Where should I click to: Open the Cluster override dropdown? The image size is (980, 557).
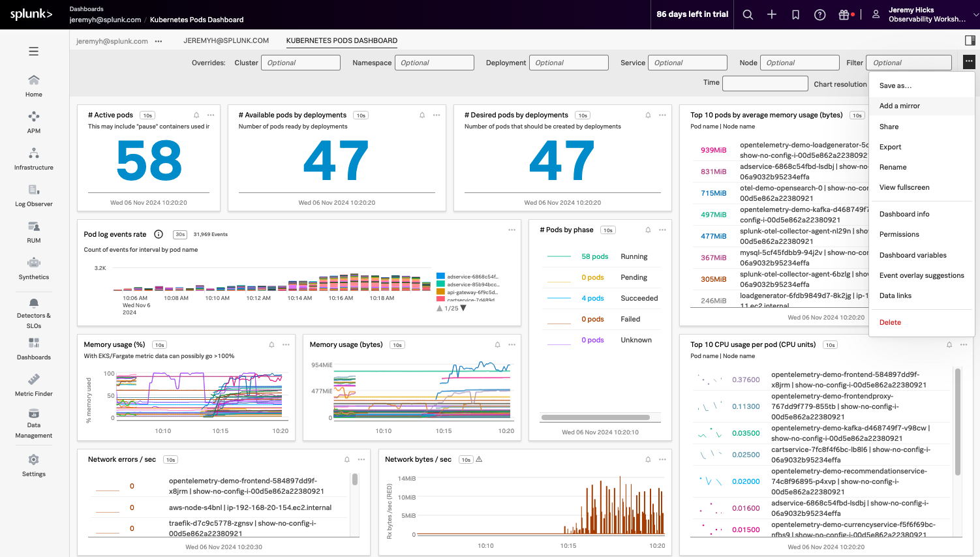(x=300, y=63)
